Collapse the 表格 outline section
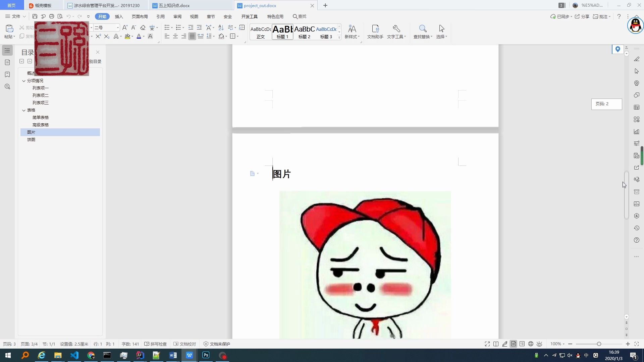This screenshot has height=362, width=644. [24, 110]
